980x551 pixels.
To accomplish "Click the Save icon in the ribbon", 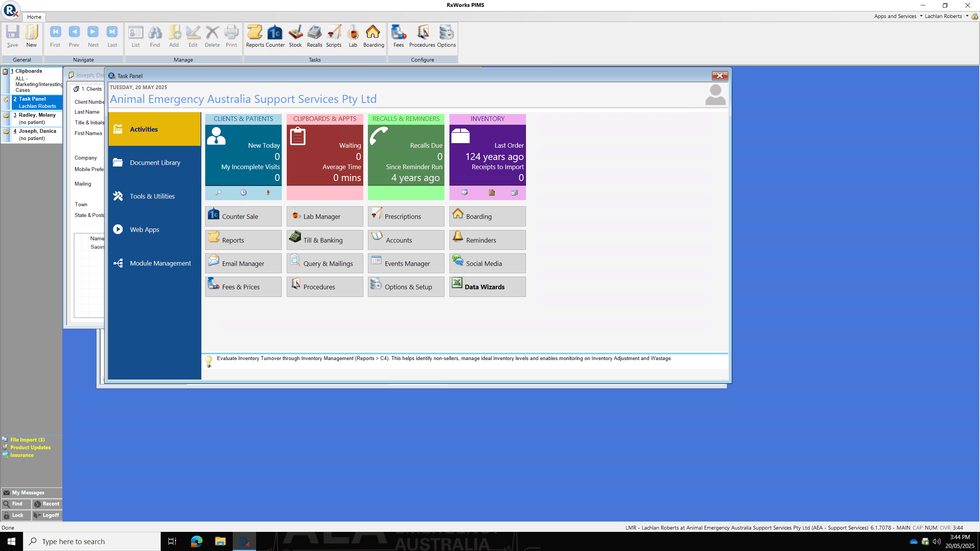I will (12, 36).
